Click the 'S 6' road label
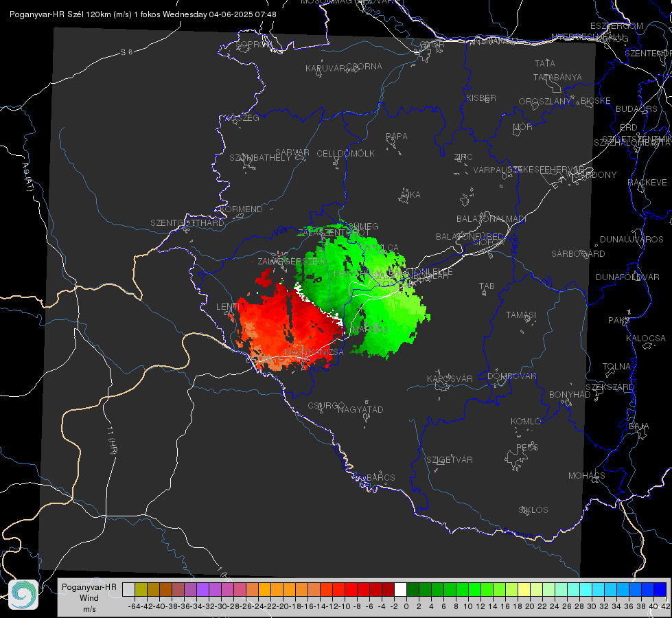Screen dimensions: 672x618 point(126,52)
